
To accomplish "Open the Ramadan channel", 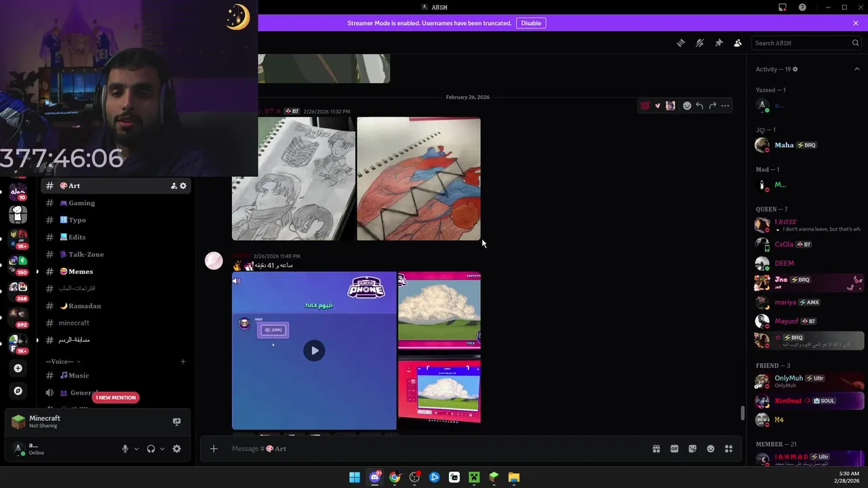I will (115, 306).
